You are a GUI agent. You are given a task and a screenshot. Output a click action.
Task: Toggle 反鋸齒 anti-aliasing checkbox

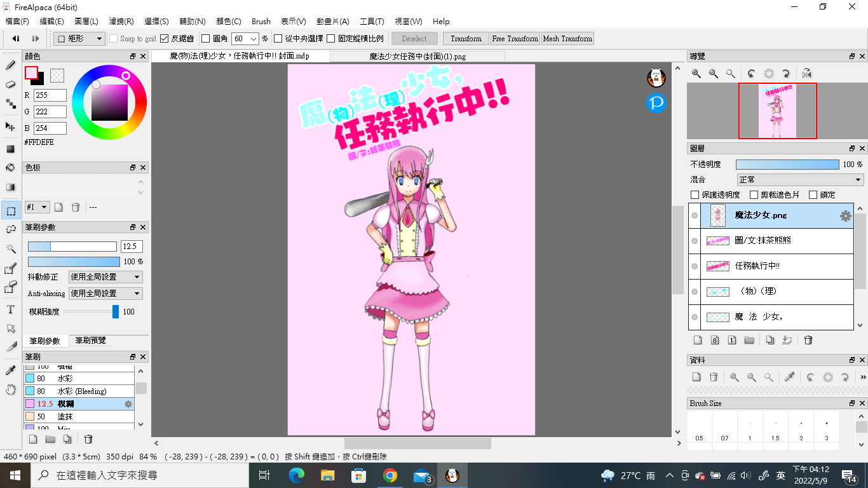pos(164,39)
